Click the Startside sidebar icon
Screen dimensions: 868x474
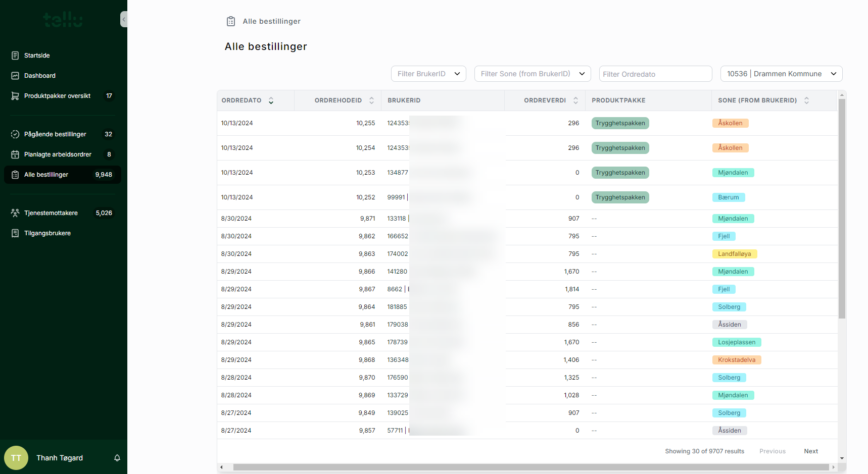point(15,56)
